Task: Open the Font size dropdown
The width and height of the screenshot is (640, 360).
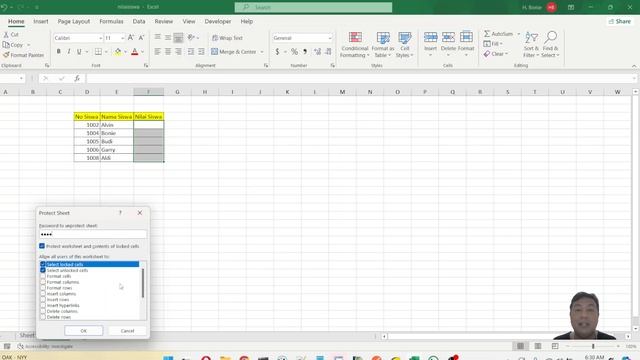Action: (122, 38)
